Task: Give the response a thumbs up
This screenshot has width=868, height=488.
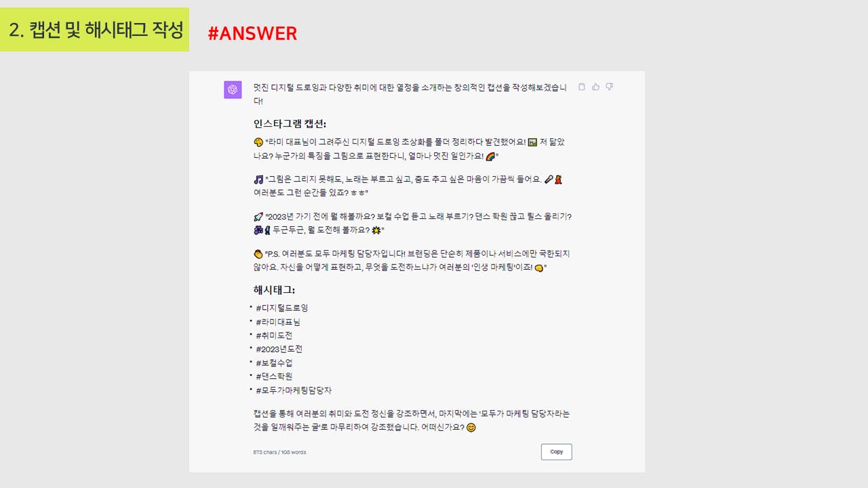Action: pos(595,87)
